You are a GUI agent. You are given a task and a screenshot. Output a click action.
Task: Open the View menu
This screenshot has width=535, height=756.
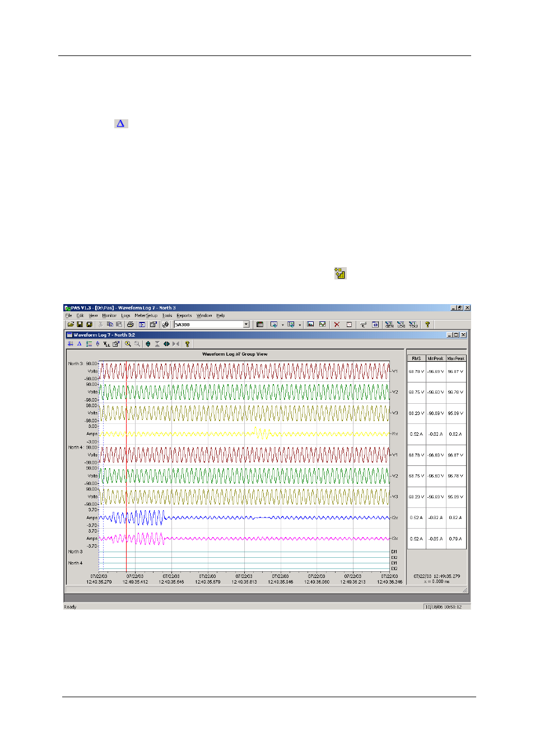[93, 316]
